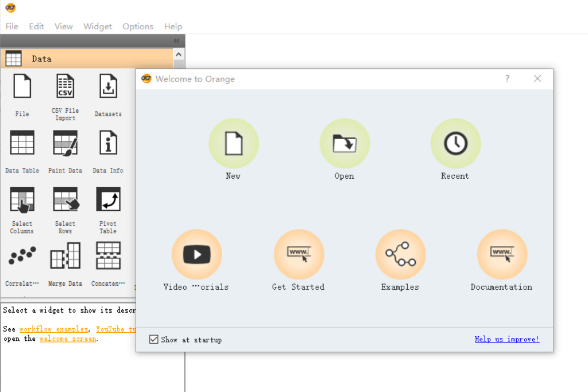Click the toolbox scrollbar up arrow
The width and height of the screenshot is (588, 392).
tap(179, 55)
